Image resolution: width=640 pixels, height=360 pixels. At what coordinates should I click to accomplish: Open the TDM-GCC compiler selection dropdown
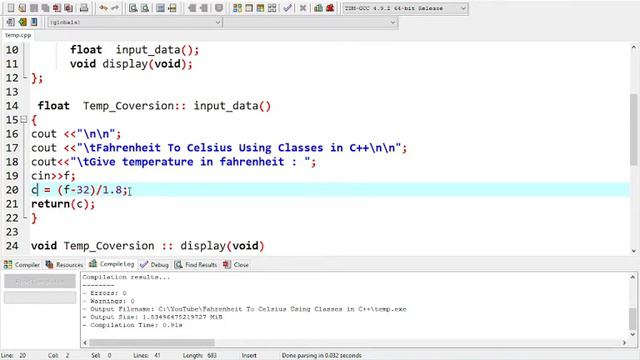[x=405, y=8]
